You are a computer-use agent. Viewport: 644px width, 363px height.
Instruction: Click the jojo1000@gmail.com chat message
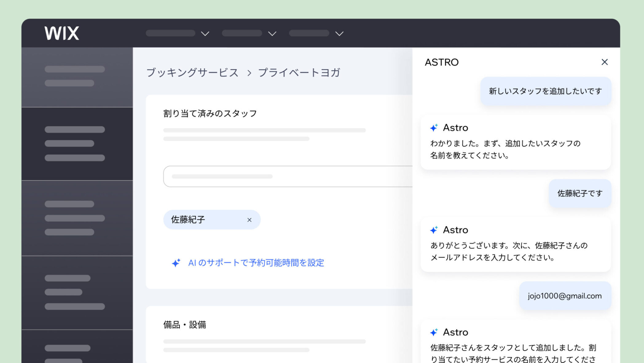tap(565, 296)
